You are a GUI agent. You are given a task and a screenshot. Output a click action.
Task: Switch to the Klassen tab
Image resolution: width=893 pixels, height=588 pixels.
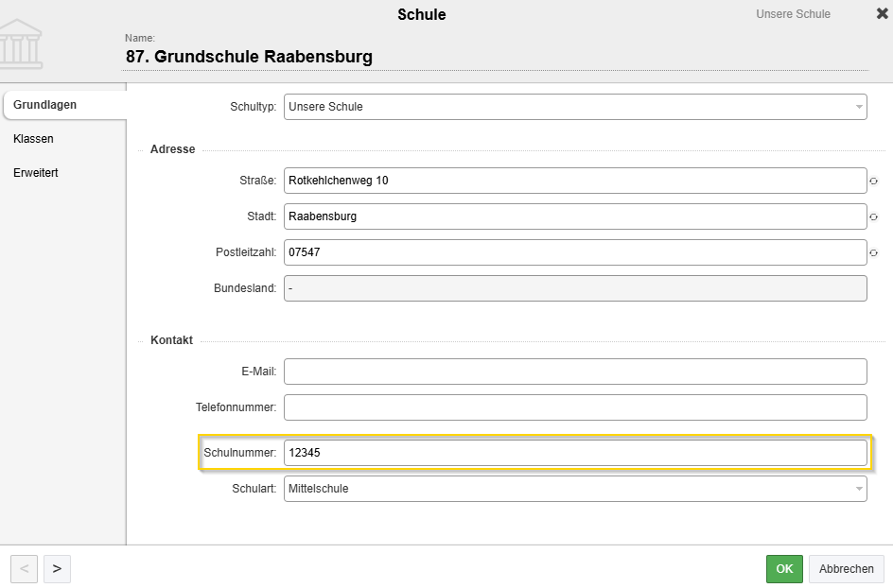[x=34, y=139]
